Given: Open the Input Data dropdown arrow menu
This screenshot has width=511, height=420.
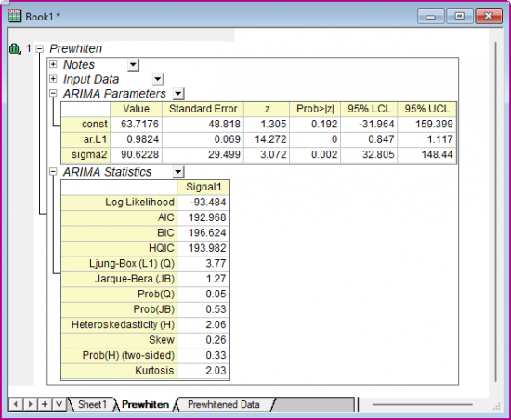Looking at the screenshot, I should [x=158, y=79].
